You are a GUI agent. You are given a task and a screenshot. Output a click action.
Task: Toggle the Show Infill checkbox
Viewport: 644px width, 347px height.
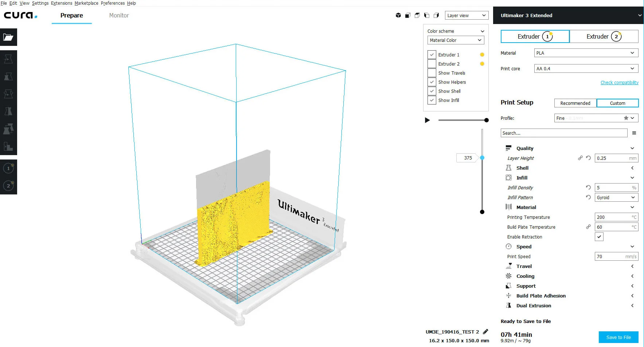pyautogui.click(x=432, y=100)
